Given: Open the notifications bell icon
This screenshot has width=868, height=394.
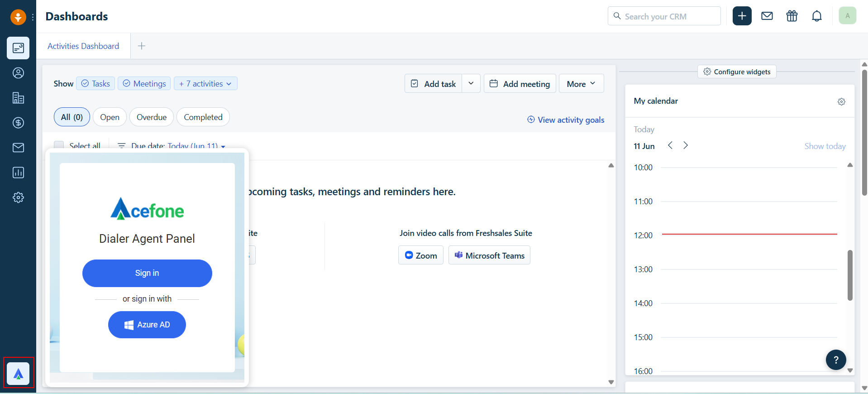Looking at the screenshot, I should (817, 16).
